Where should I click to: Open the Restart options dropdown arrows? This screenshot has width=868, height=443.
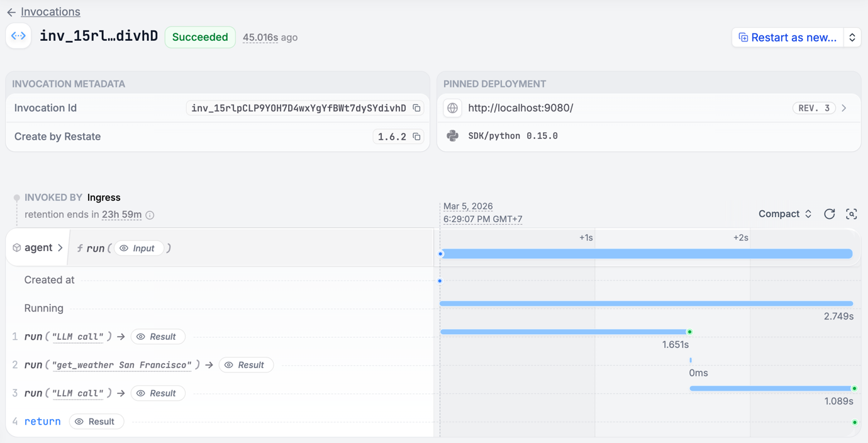coord(852,37)
